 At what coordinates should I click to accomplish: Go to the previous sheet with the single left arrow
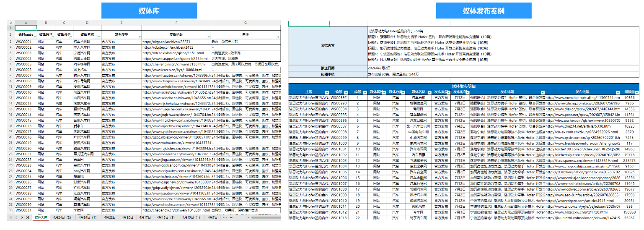16,217
